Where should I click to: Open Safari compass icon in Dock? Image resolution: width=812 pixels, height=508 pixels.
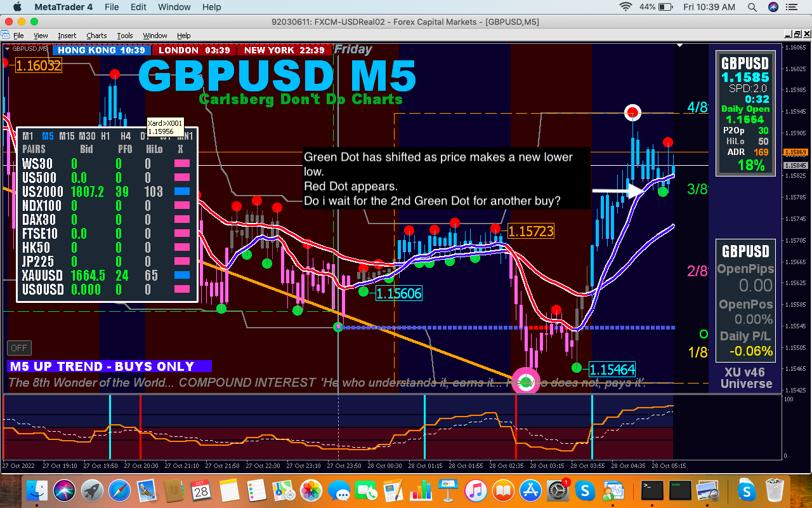(120, 491)
